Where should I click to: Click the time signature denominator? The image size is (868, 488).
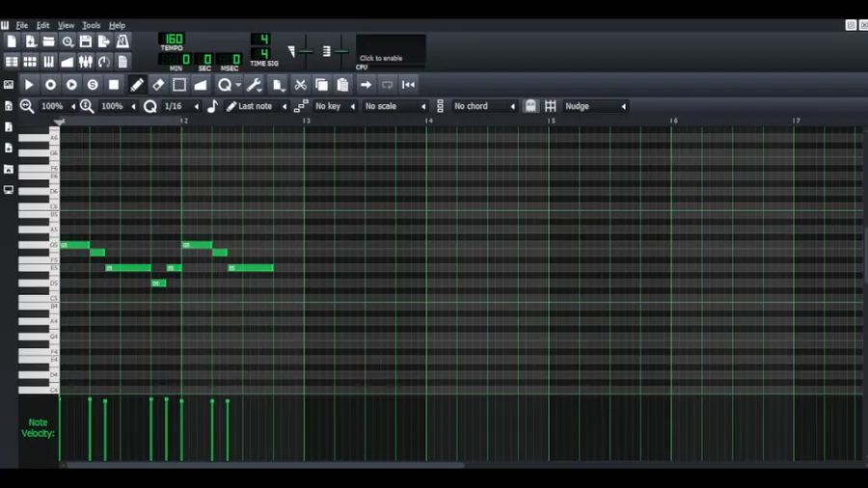[260, 54]
